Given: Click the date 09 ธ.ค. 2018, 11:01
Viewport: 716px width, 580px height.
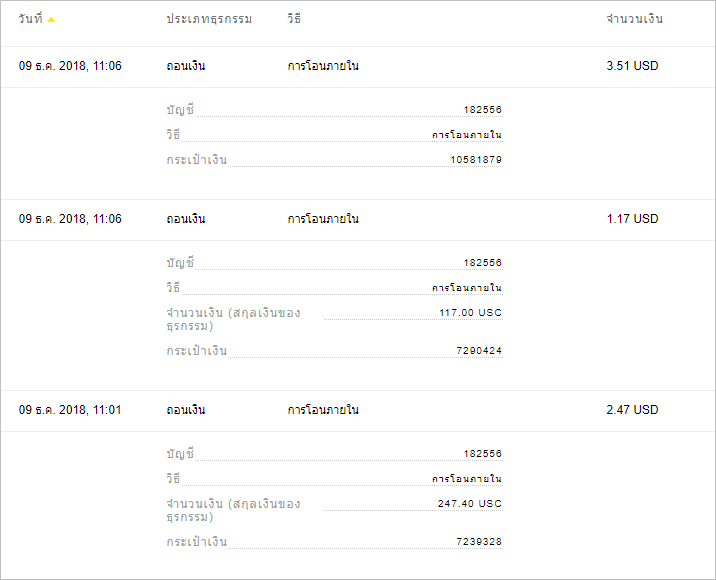Looking at the screenshot, I should pos(70,410).
